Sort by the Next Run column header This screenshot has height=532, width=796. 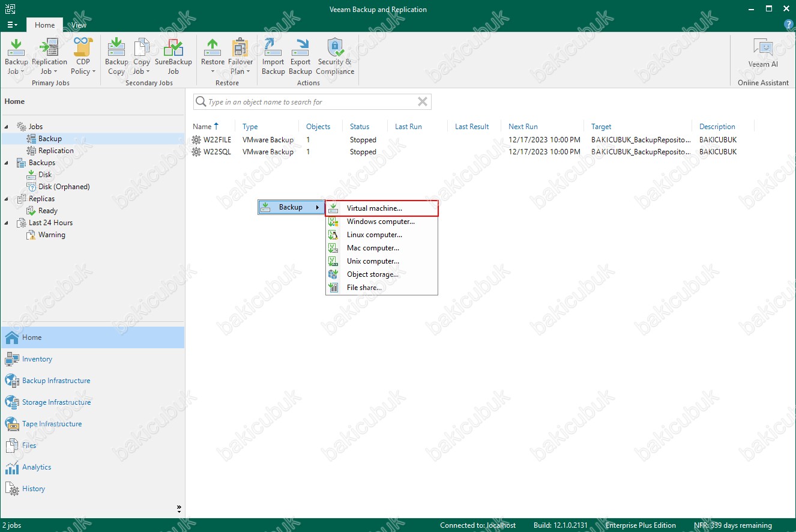[523, 127]
